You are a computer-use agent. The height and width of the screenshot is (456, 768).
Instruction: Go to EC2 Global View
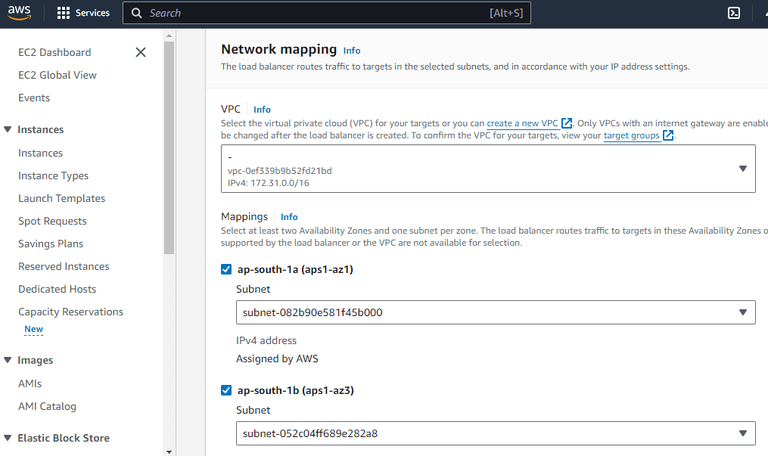click(57, 75)
